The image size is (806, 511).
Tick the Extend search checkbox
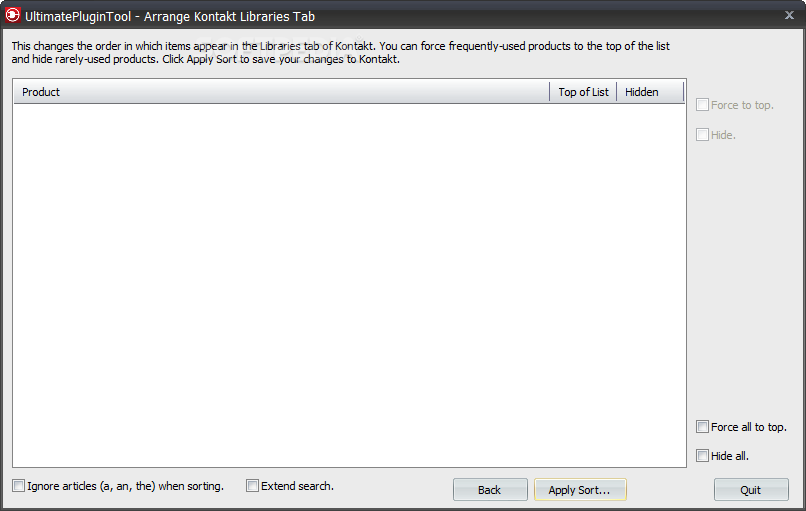(x=252, y=486)
